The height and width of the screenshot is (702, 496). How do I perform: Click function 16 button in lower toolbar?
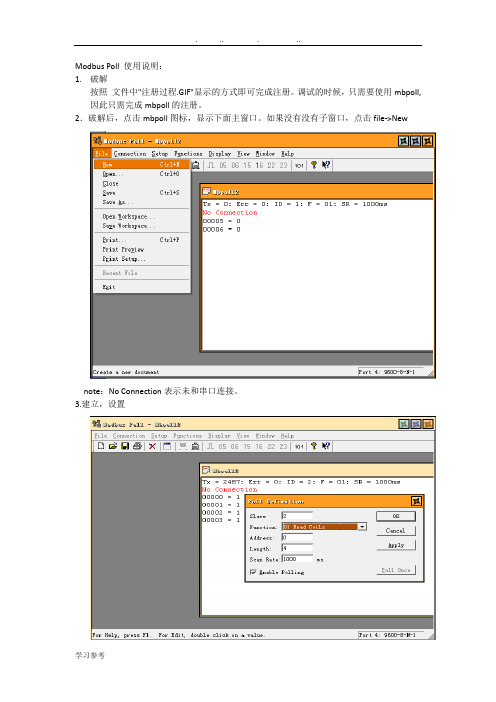pyautogui.click(x=259, y=446)
